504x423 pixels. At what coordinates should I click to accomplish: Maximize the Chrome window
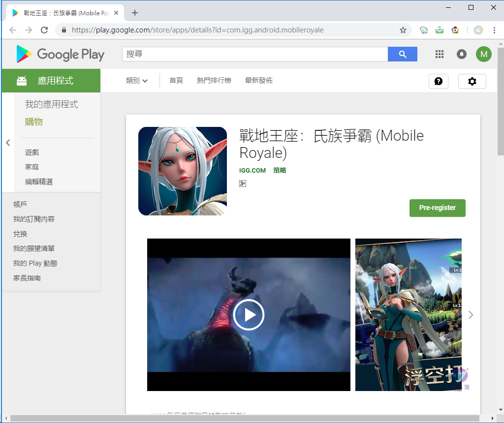click(x=471, y=7)
